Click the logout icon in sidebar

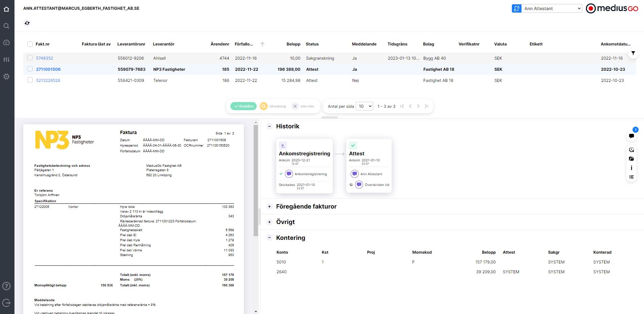(6, 303)
